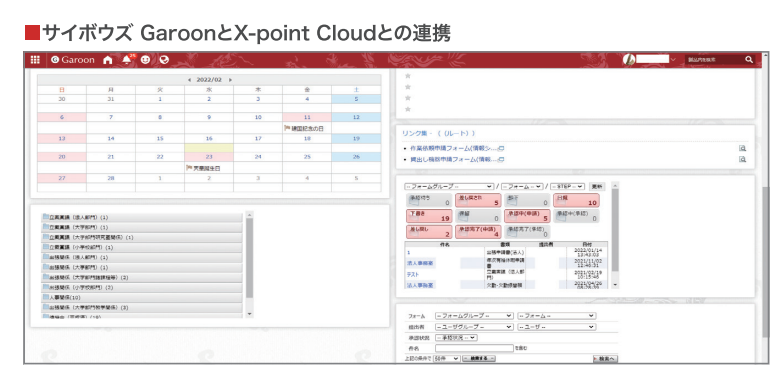
Task: Open the form group dropdown in workflow panel
Action: [x=450, y=187]
